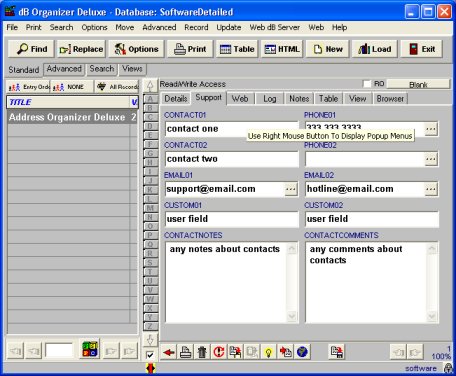
Task: Open the Update menu
Action: (229, 27)
